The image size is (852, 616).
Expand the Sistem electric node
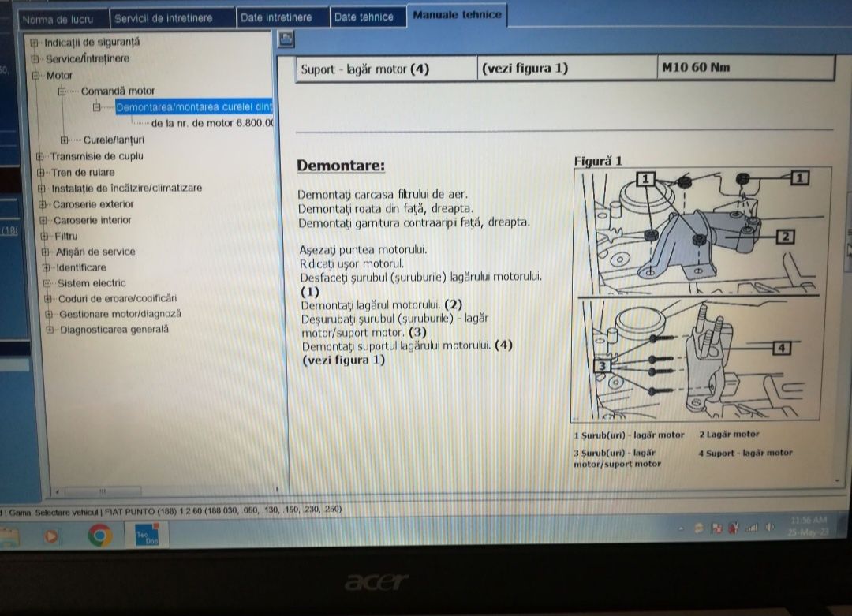47,284
